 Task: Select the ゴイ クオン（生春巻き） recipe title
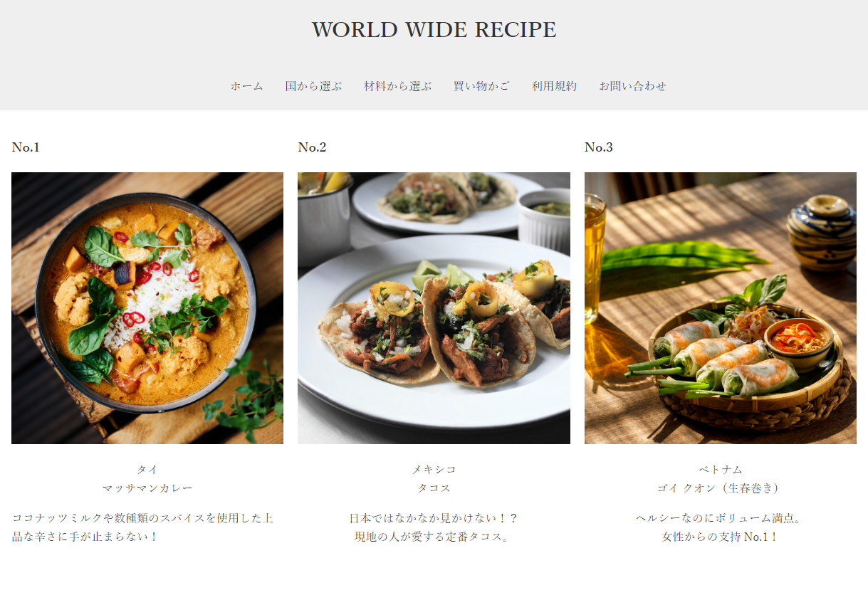721,488
